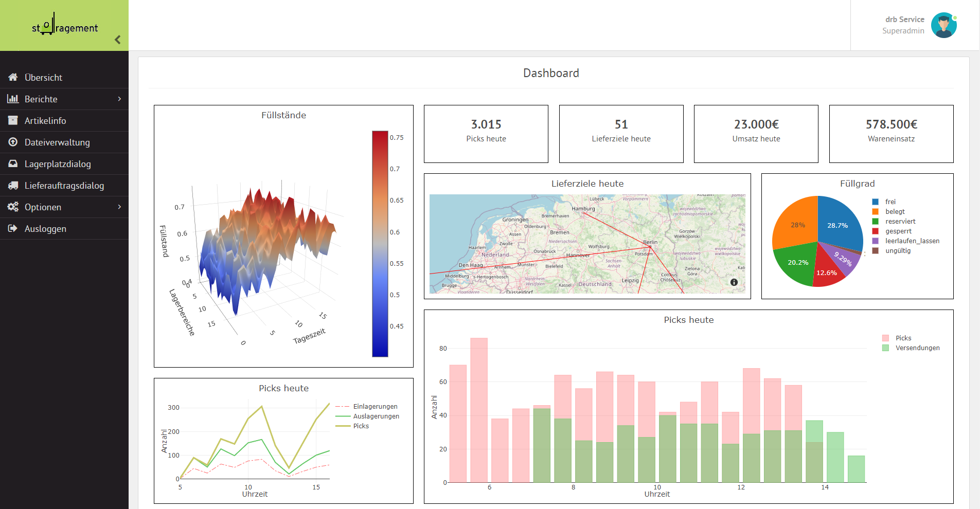Collapse the sidebar with the arrow
Viewport: 980px width, 509px height.
(x=118, y=40)
